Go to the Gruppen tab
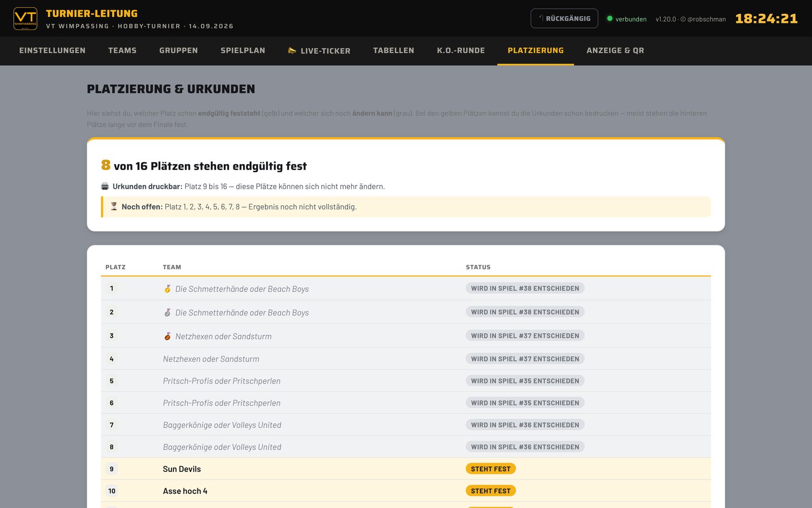 coord(179,50)
